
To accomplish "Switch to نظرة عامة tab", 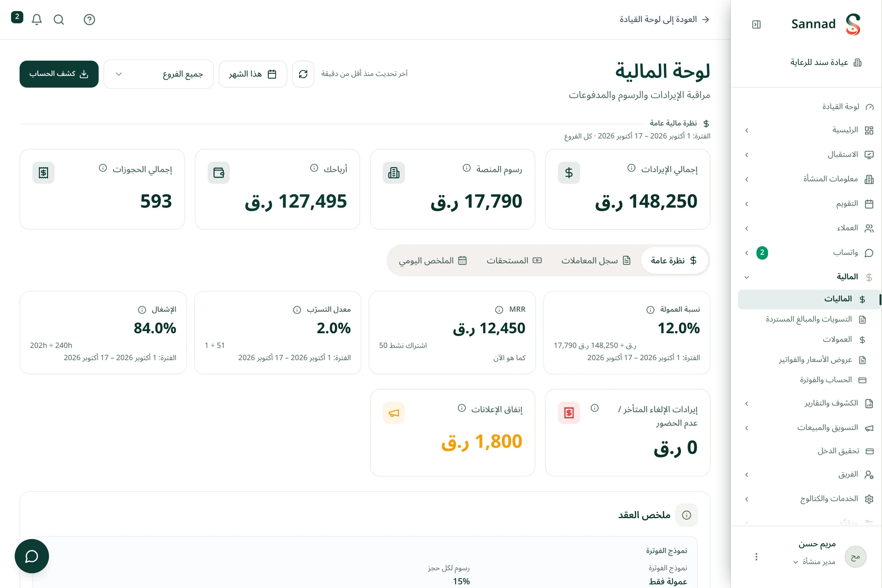I will [674, 260].
